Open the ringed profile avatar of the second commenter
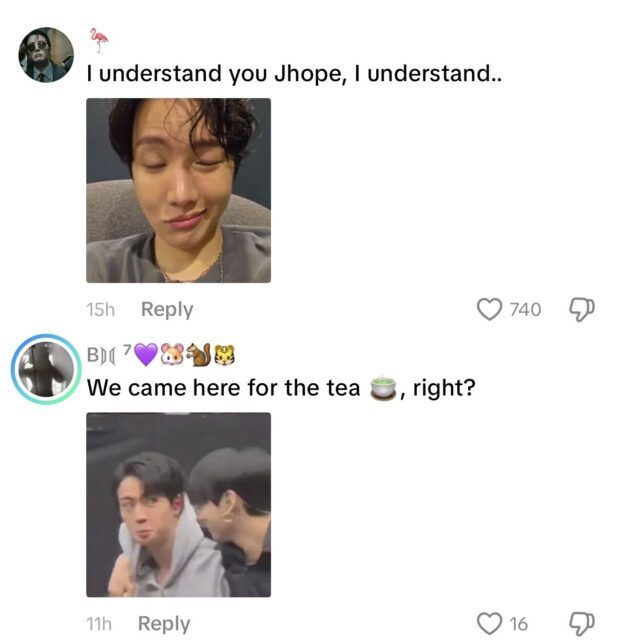619x640 pixels. [46, 369]
